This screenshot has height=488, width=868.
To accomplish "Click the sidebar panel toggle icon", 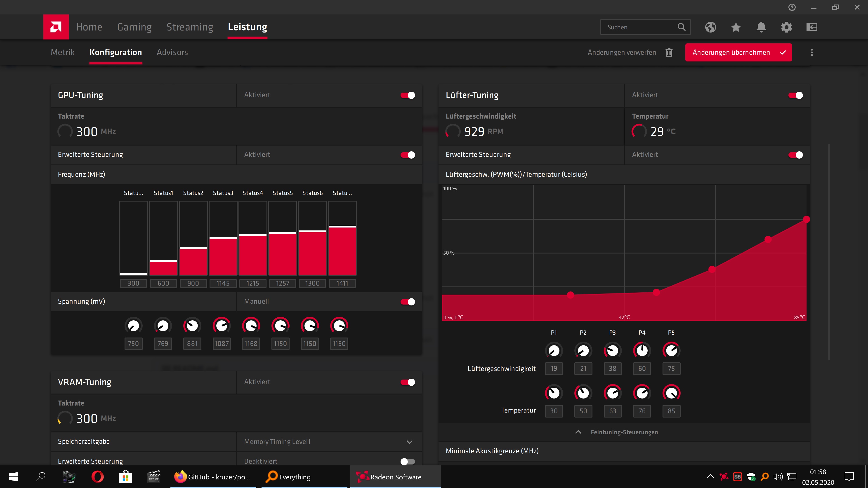I will [x=812, y=27].
